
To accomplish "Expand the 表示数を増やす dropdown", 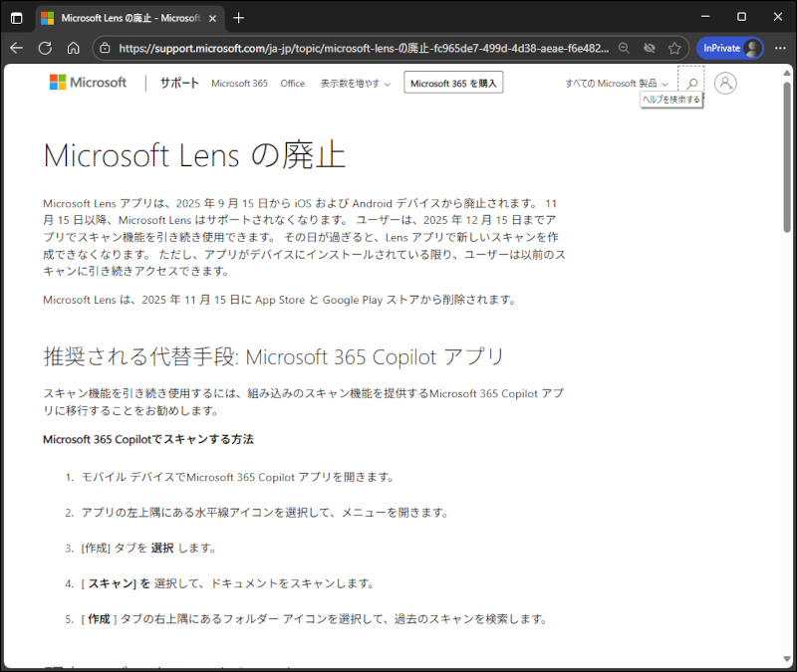I will click(356, 84).
